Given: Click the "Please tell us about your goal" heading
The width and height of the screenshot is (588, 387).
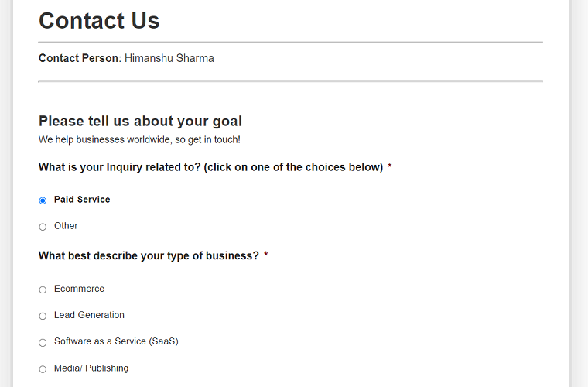Looking at the screenshot, I should click(x=140, y=121).
